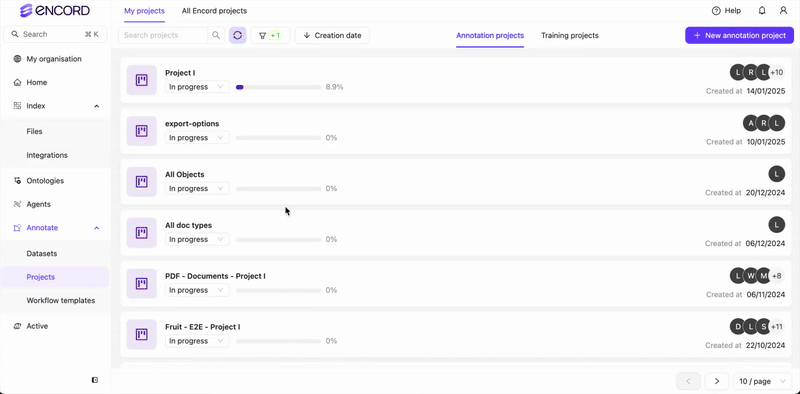Image resolution: width=800 pixels, height=394 pixels.
Task: Select the Annotation projects tab
Action: click(490, 35)
